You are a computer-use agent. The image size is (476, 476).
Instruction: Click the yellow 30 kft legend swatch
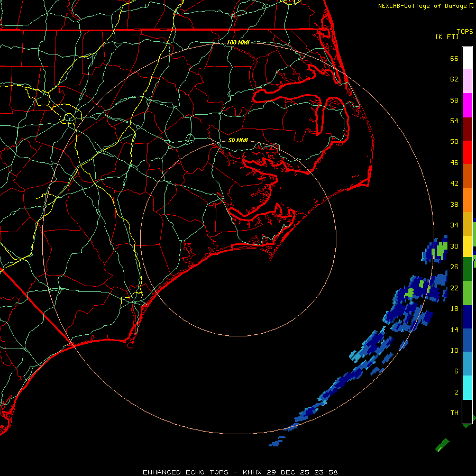467,246
